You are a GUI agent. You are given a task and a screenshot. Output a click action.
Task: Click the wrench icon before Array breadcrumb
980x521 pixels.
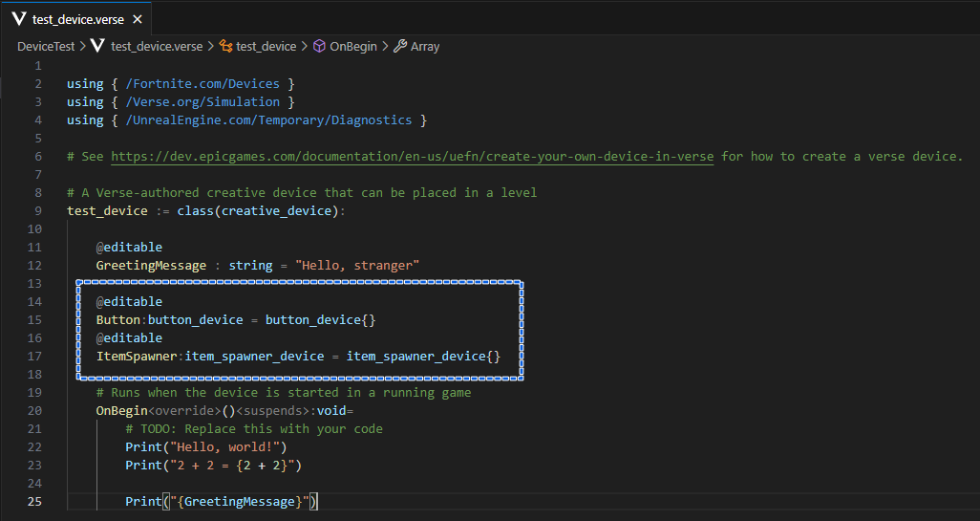click(400, 46)
